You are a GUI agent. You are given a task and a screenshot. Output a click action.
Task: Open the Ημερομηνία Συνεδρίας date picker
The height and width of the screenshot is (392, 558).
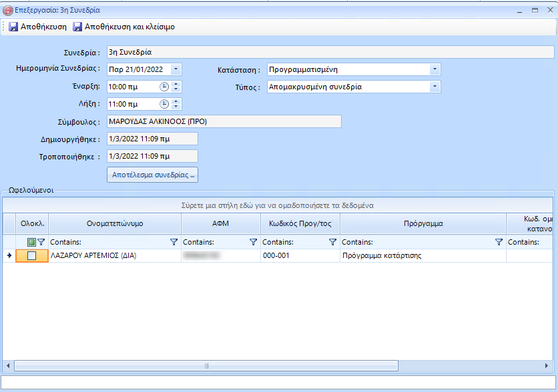(176, 69)
